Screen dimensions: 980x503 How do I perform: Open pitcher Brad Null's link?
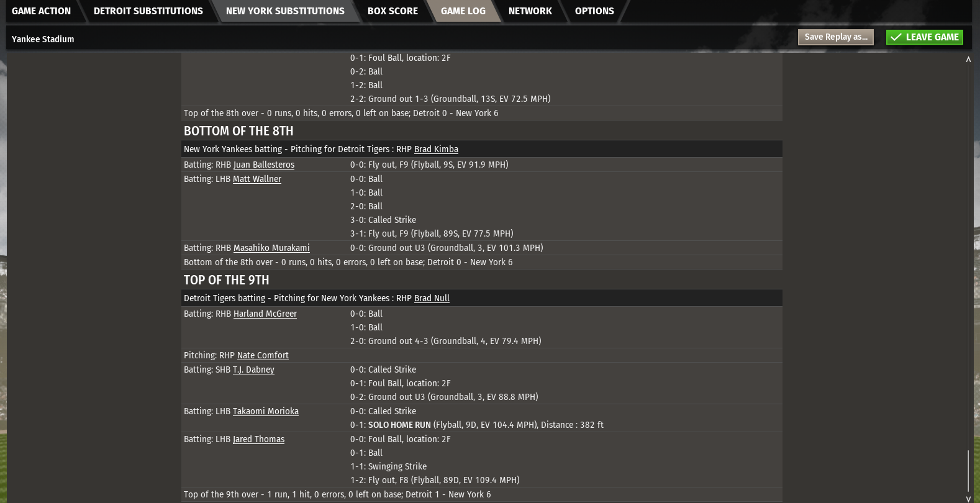coord(432,298)
